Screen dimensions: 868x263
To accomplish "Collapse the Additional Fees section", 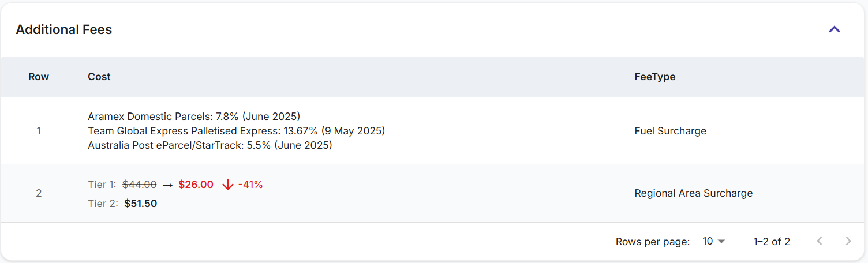I will pyautogui.click(x=834, y=29).
